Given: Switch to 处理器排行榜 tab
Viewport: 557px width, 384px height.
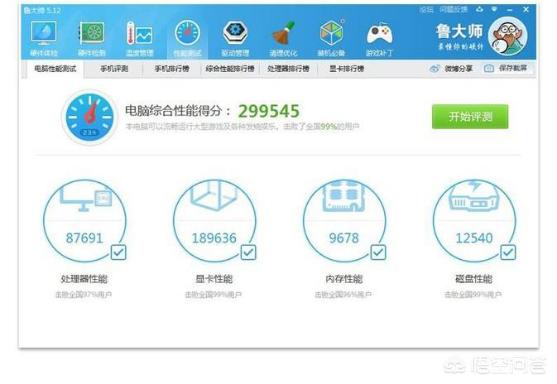Looking at the screenshot, I should coord(288,69).
